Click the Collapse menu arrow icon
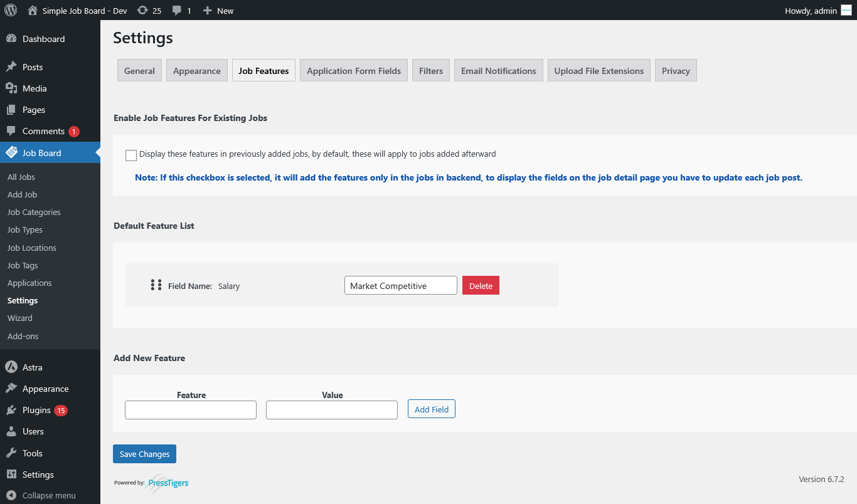857x504 pixels. tap(11, 495)
